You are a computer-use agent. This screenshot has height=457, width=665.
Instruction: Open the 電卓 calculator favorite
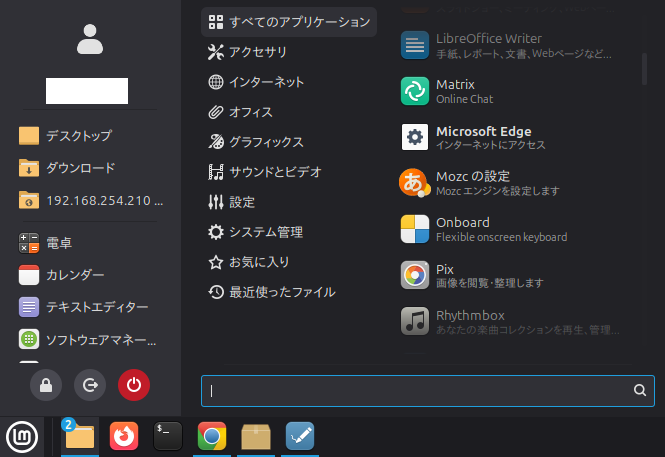tap(59, 242)
